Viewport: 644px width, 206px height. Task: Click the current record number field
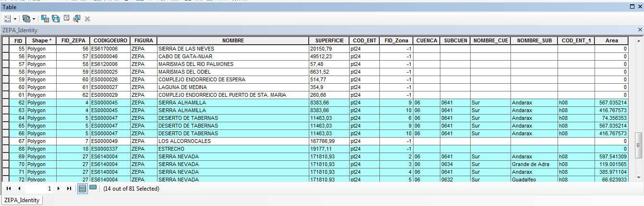(x=38, y=189)
